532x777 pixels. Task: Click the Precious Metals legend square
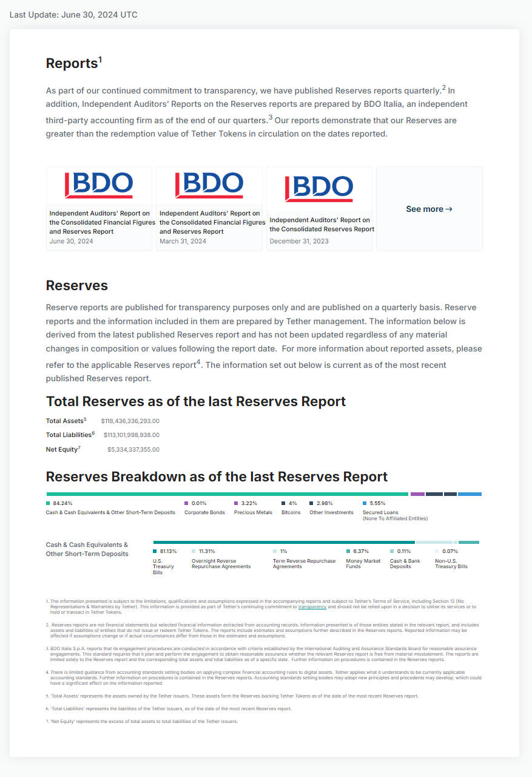pyautogui.click(x=236, y=503)
